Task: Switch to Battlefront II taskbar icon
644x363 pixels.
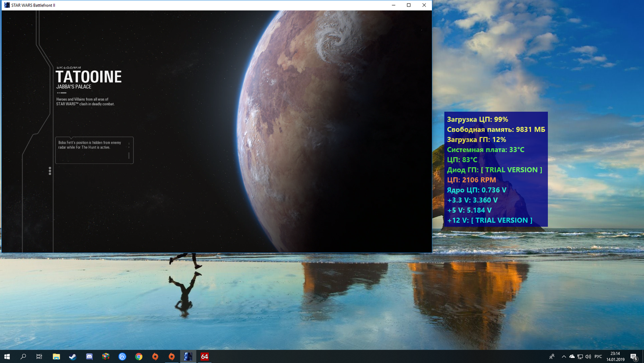Action: [x=188, y=357]
